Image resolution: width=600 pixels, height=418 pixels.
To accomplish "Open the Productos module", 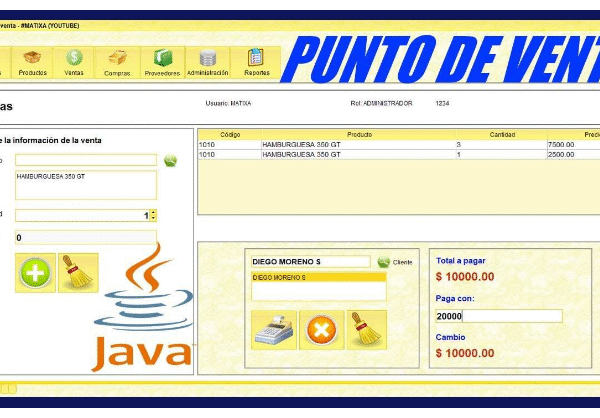I will [x=32, y=62].
